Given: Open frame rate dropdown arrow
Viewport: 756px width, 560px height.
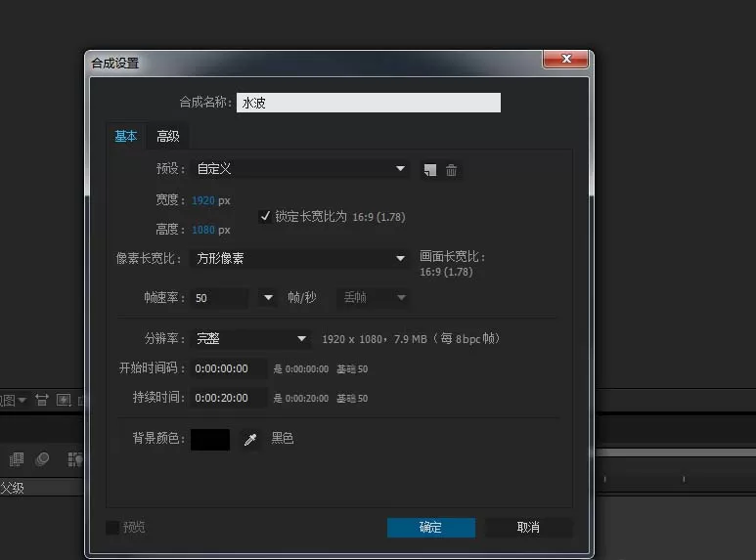Looking at the screenshot, I should coord(268,298).
